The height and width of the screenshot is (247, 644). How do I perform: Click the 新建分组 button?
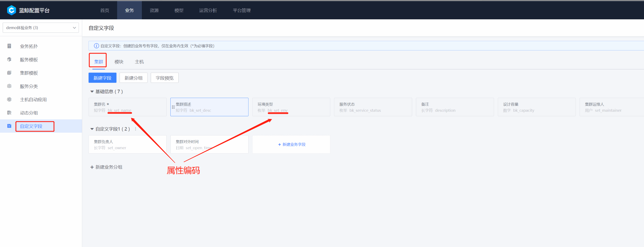(x=134, y=78)
